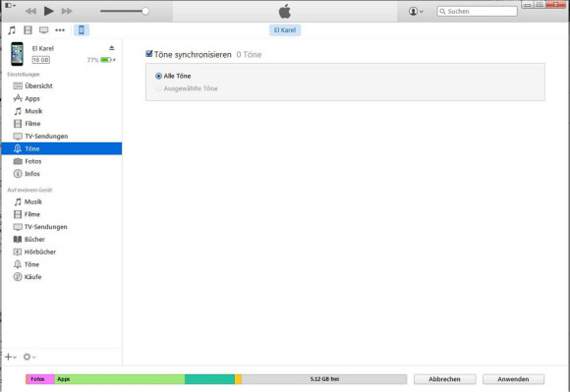Image resolution: width=570 pixels, height=392 pixels.
Task: Open the gear actions menu at sidebar bottom
Action: (x=29, y=358)
